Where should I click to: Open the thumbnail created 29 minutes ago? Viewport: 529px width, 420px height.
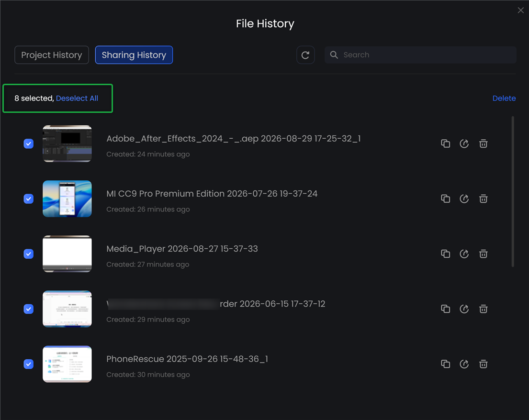click(x=67, y=309)
